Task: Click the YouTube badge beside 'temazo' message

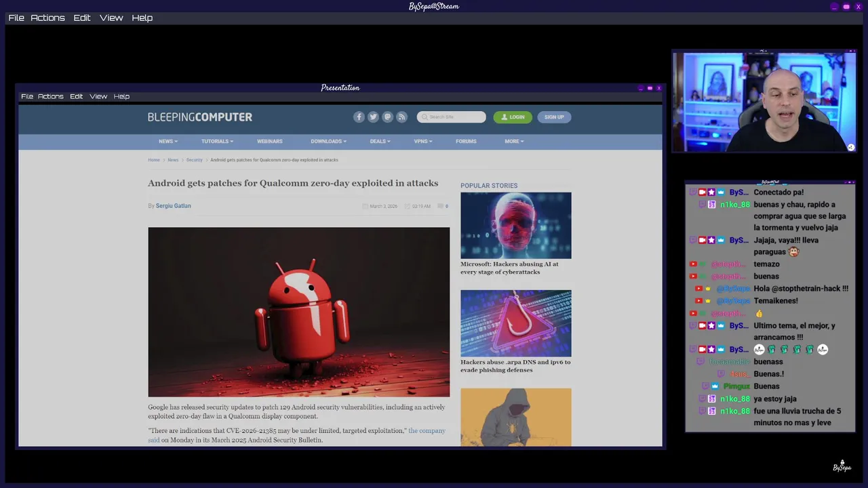Action: (693, 264)
